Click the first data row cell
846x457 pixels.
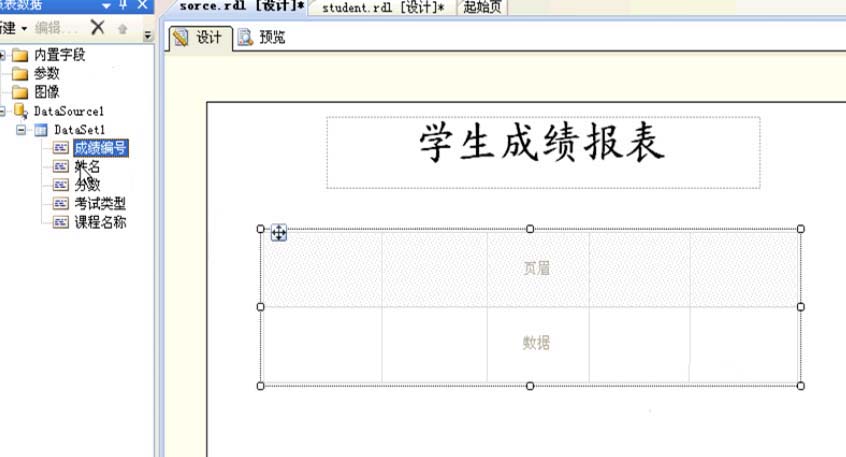322,345
